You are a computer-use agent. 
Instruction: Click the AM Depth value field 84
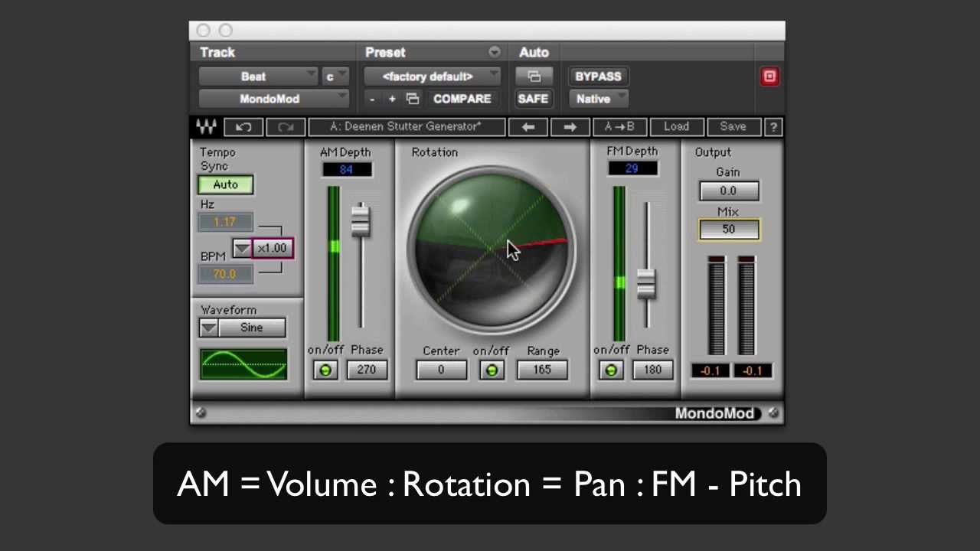(x=346, y=169)
